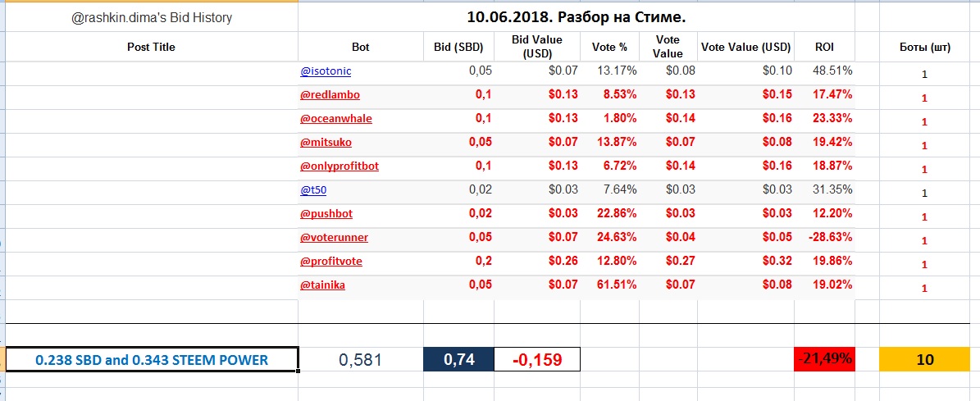Click the @t50 bot link
980x401 pixels.
click(313, 190)
